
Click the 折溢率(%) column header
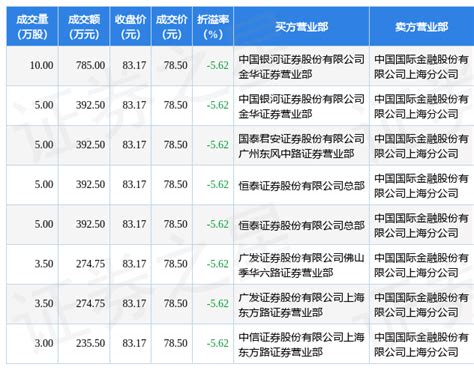click(213, 26)
